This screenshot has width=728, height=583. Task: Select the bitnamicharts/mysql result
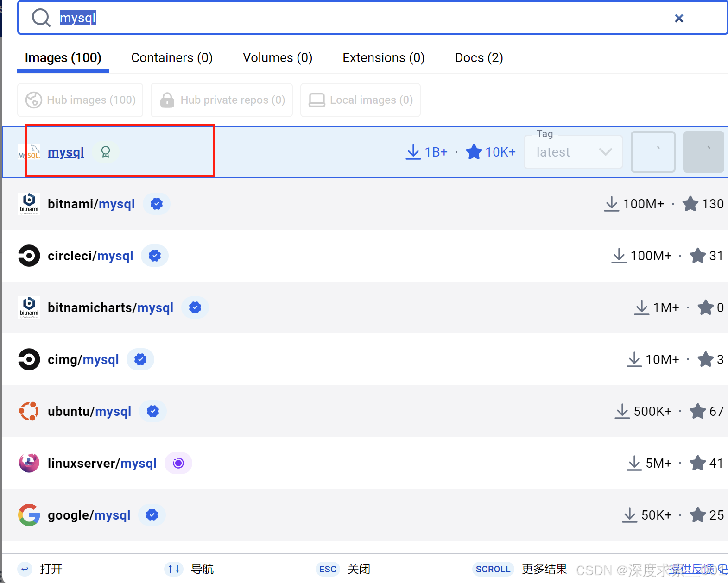coord(365,307)
